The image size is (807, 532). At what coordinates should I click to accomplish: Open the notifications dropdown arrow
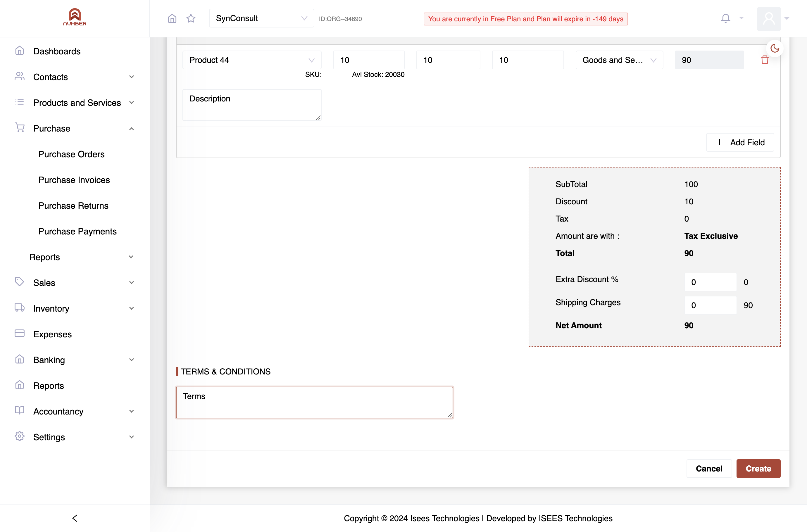(742, 18)
